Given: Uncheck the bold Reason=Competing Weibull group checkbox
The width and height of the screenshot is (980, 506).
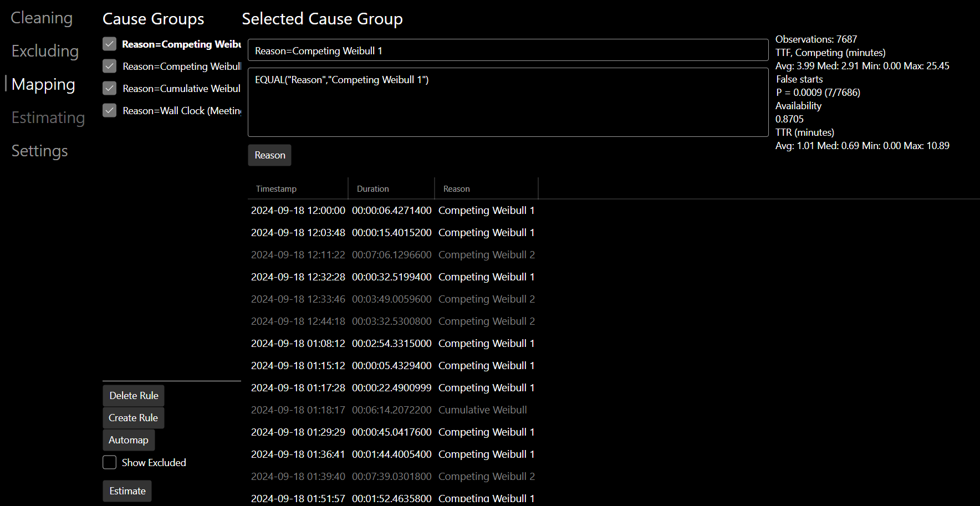Looking at the screenshot, I should [110, 44].
